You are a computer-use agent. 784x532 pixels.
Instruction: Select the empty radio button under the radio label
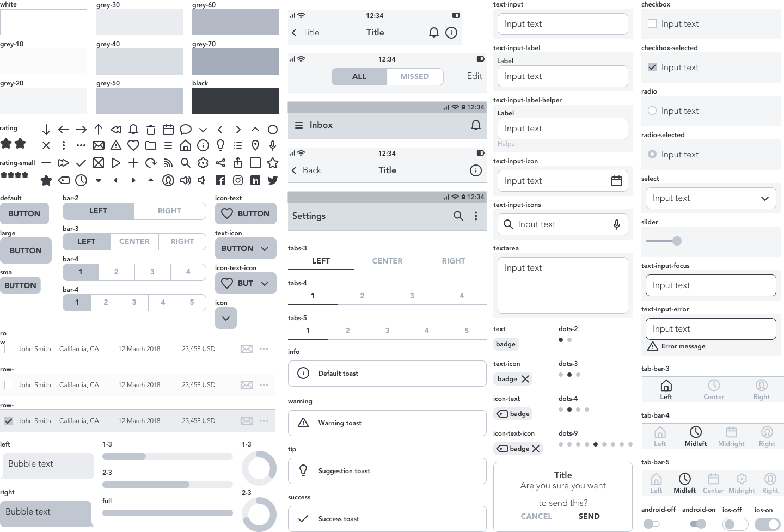point(652,111)
